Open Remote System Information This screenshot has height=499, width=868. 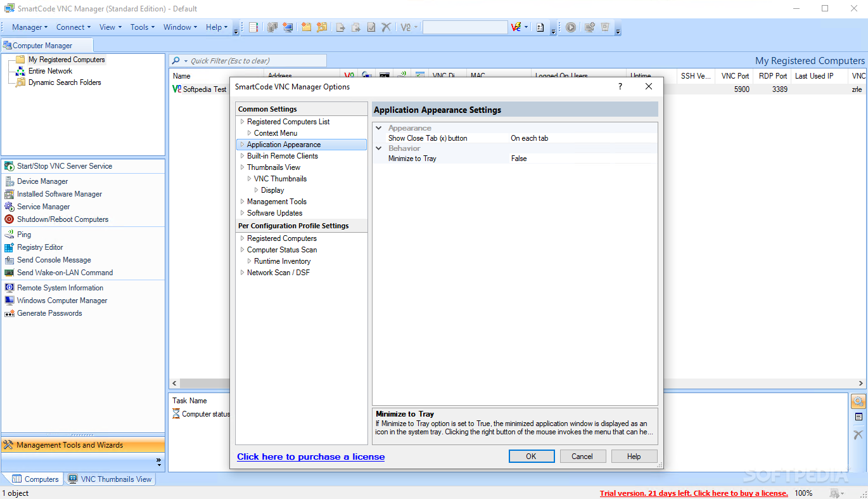click(60, 288)
